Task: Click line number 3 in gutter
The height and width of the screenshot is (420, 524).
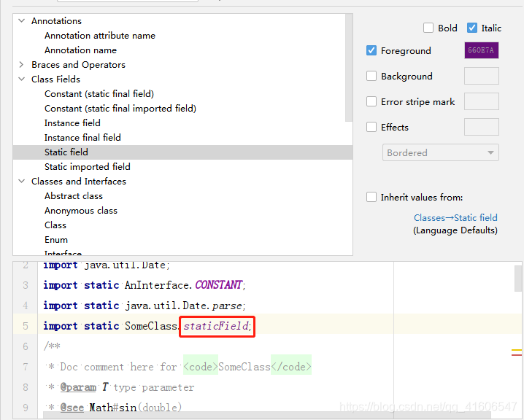Action: [x=26, y=285]
